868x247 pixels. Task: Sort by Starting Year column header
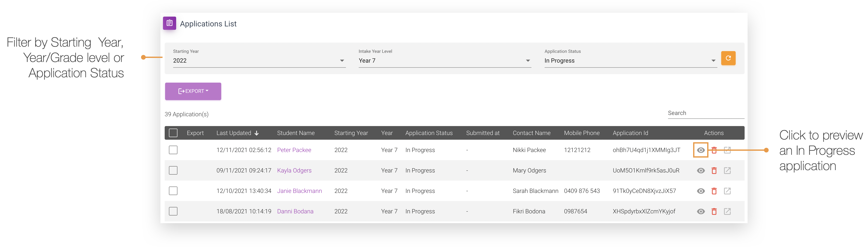click(x=351, y=133)
